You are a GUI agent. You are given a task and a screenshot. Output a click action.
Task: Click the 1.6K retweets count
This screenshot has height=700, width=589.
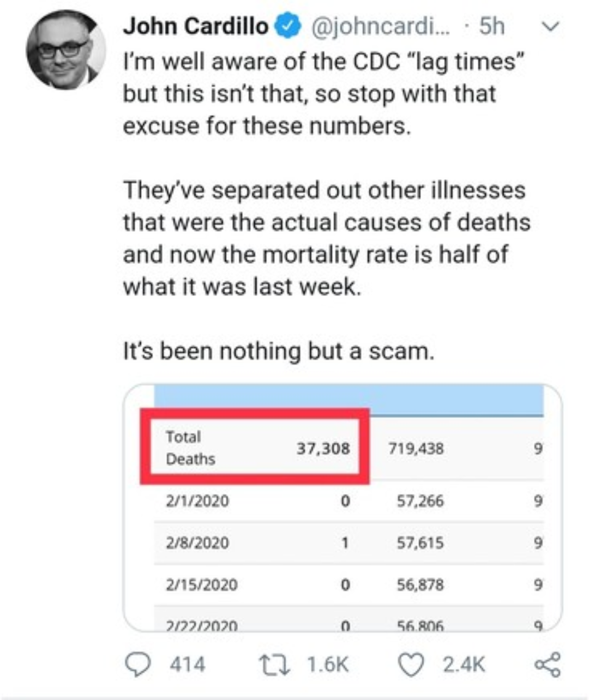click(x=327, y=665)
